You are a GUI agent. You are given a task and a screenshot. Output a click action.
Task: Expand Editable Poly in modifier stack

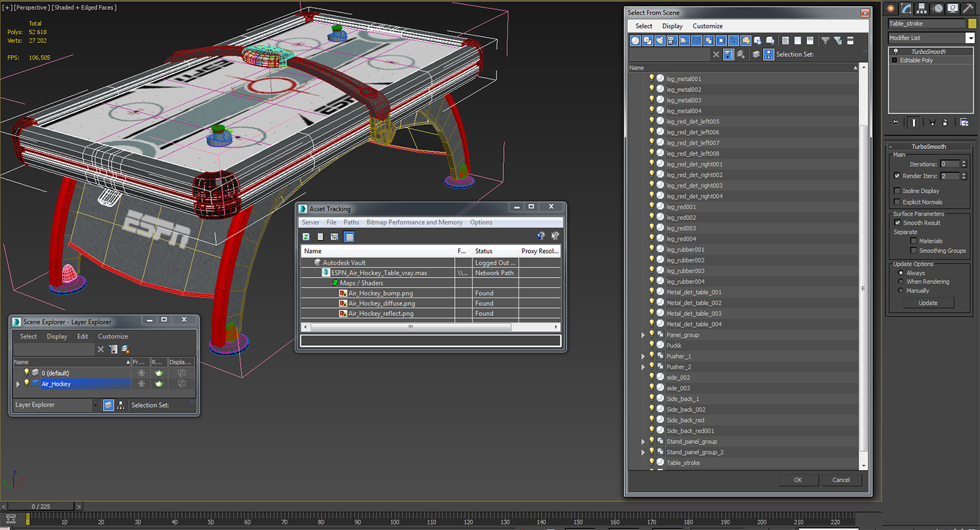point(894,60)
